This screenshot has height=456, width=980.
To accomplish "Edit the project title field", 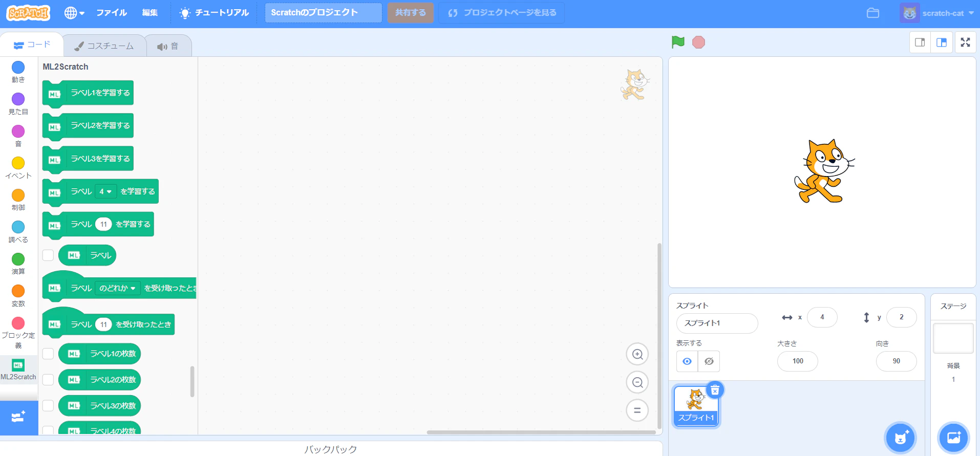I will coord(323,13).
